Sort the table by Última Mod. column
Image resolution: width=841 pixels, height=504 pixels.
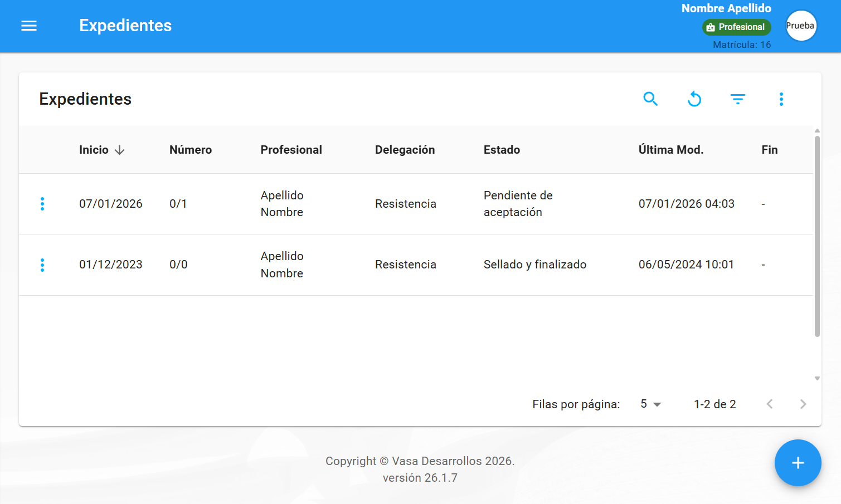(x=671, y=149)
